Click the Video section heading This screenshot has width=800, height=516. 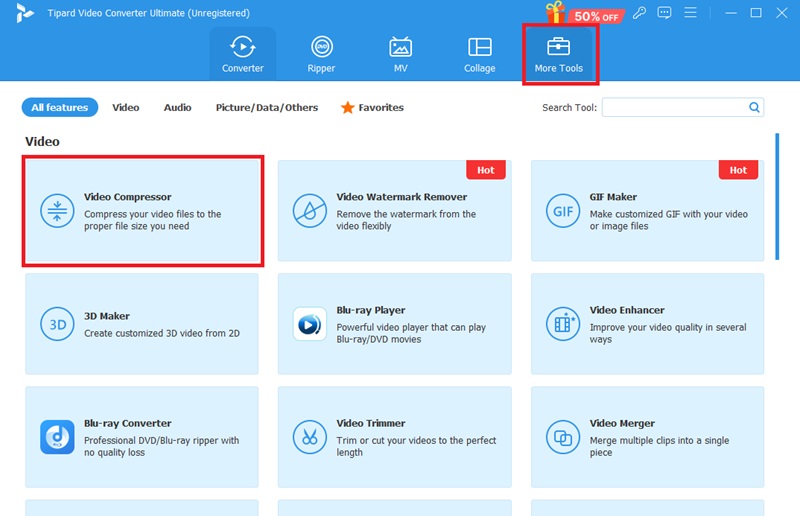(42, 141)
